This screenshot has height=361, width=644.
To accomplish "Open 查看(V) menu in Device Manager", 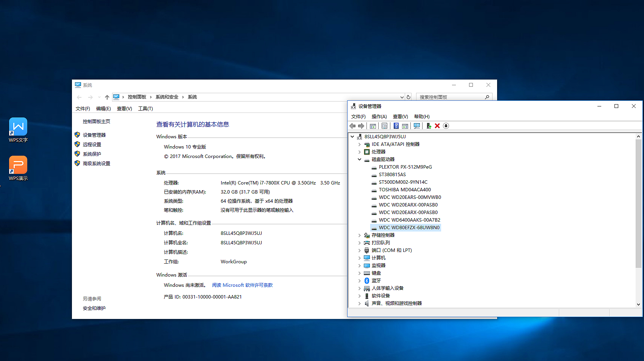I will [x=400, y=117].
